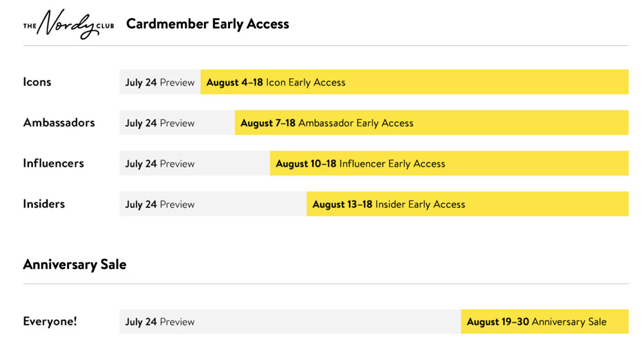Click the gray preview area before August 19–30
The width and height of the screenshot is (644, 345).
(290, 322)
